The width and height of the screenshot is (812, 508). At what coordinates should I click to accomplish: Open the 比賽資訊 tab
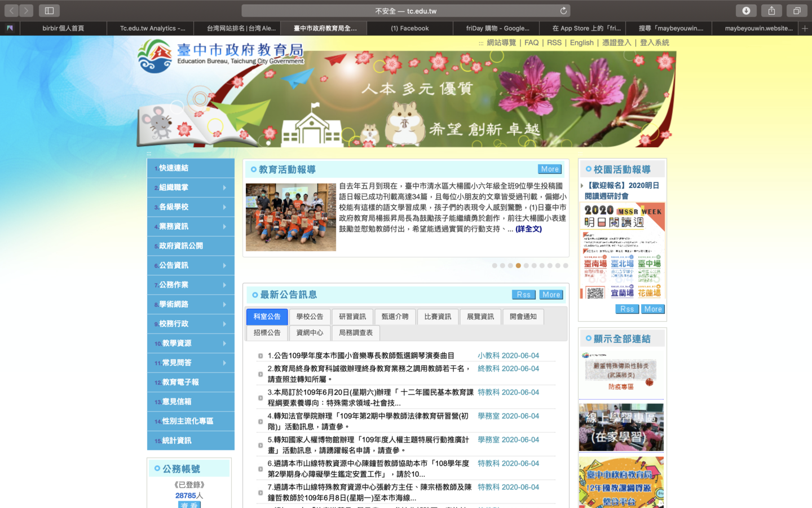coord(438,317)
